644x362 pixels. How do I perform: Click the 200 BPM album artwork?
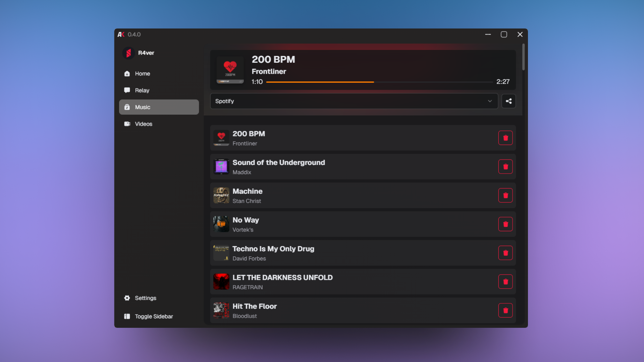tap(230, 70)
